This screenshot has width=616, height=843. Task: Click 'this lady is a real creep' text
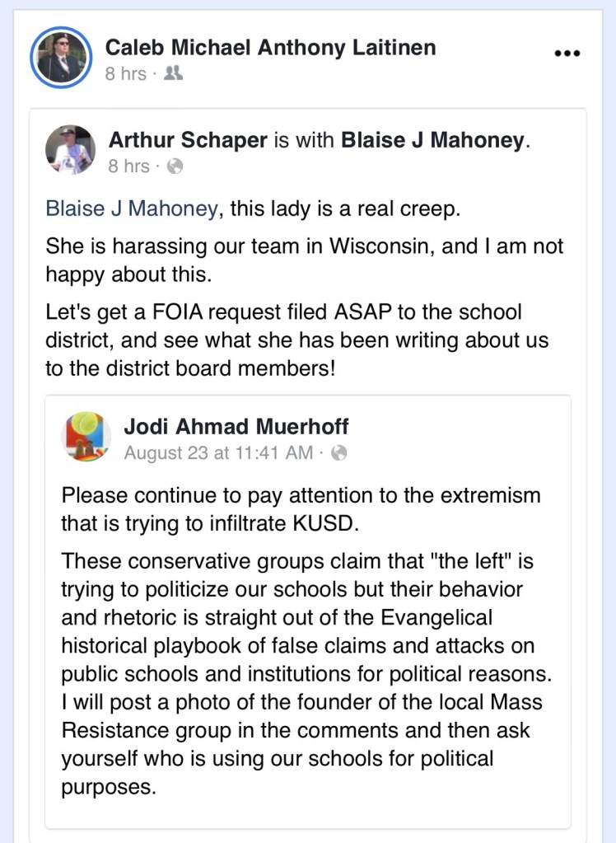[x=344, y=208]
